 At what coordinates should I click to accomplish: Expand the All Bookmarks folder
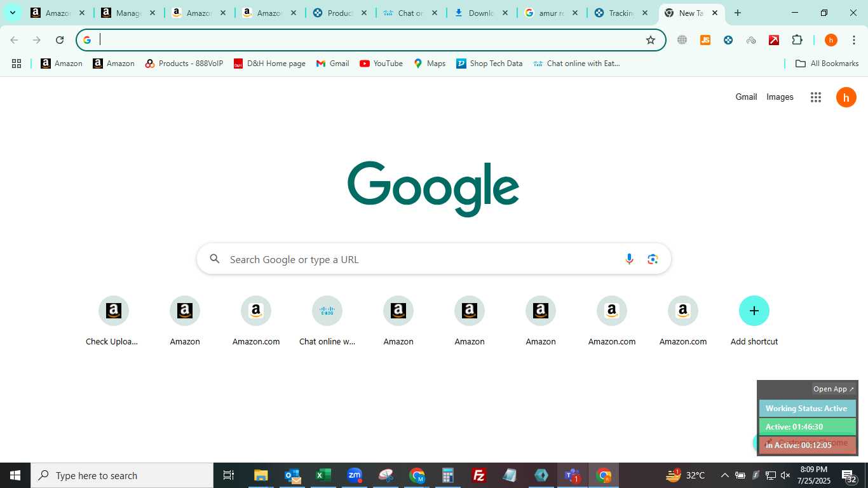point(827,64)
